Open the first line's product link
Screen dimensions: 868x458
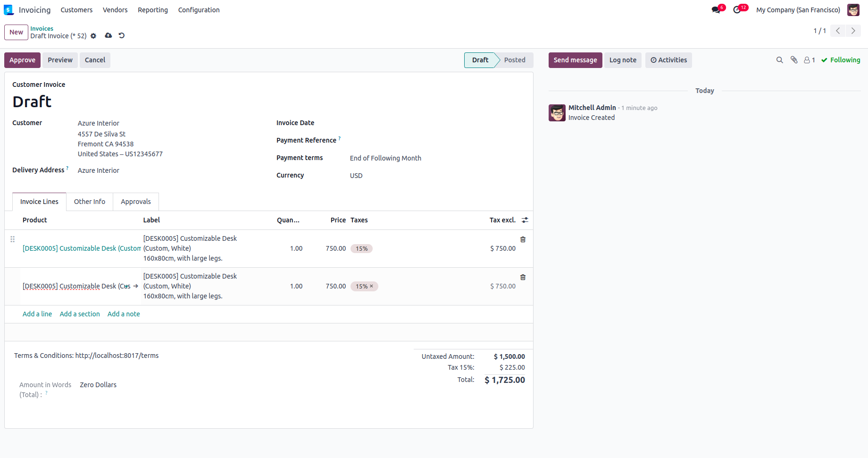(82, 248)
